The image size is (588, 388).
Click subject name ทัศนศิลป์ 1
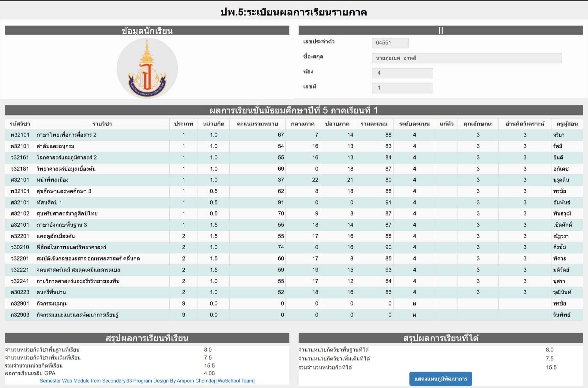[x=49, y=203]
